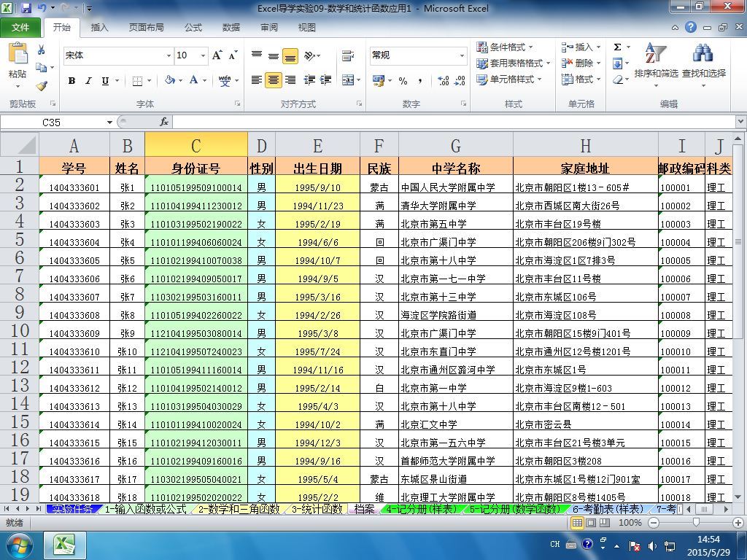Open the File tab

(20, 28)
